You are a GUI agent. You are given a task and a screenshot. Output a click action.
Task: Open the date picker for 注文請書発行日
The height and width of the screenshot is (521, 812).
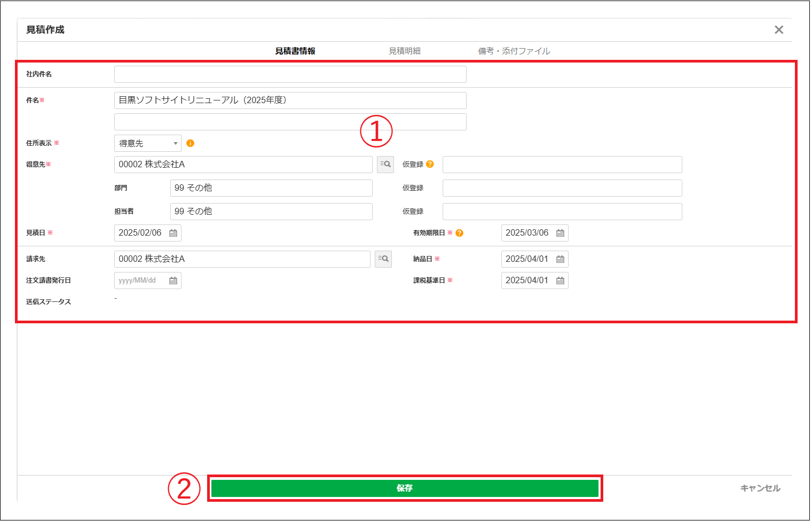click(174, 281)
